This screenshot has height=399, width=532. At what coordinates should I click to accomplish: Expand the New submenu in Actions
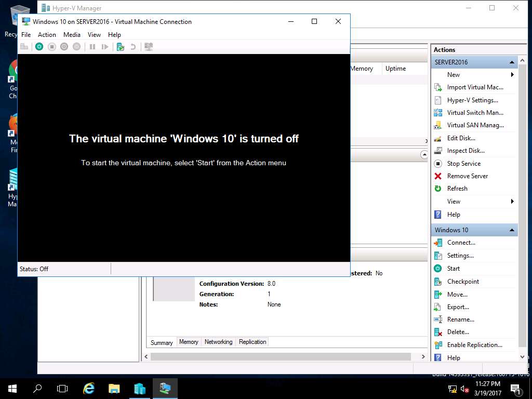pos(474,75)
